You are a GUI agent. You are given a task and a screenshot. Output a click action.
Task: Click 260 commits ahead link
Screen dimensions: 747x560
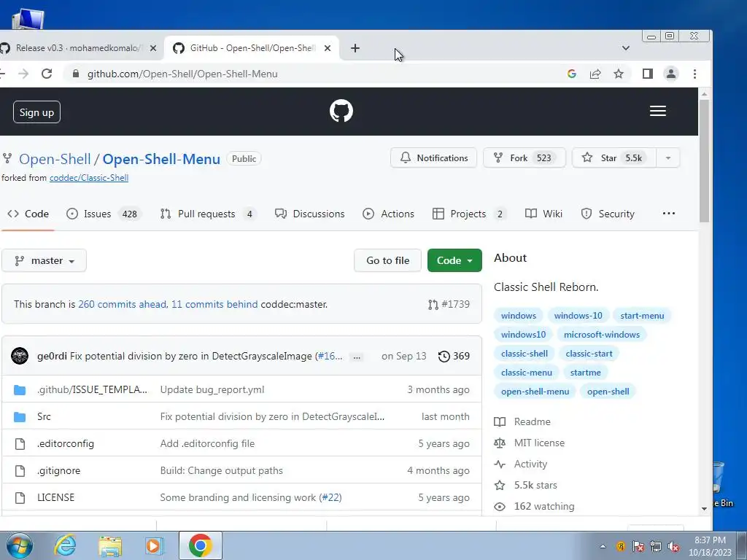(122, 304)
